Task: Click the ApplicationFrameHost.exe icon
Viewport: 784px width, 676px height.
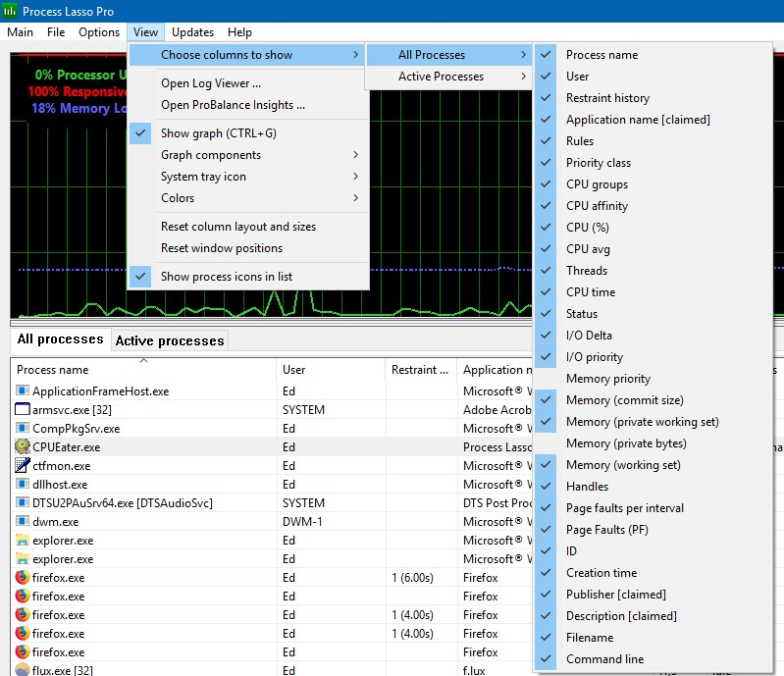Action: (x=22, y=390)
